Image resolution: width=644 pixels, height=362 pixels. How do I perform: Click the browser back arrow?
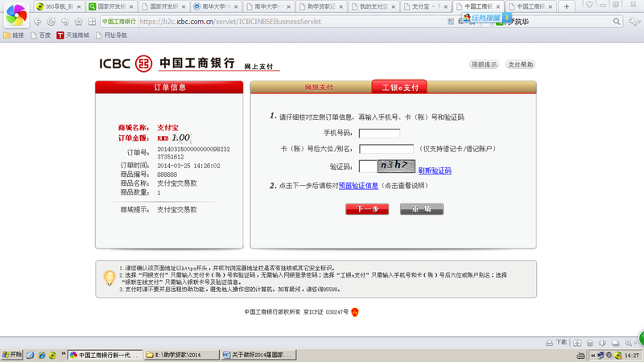pos(38,22)
